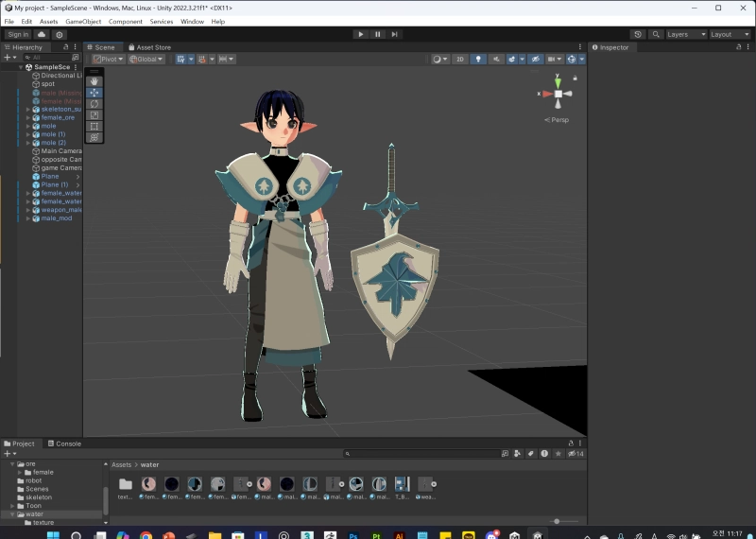Select the Rect transform tool

(94, 126)
